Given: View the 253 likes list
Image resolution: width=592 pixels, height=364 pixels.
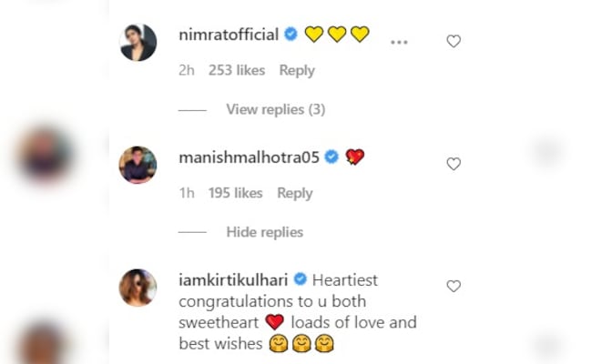Looking at the screenshot, I should pyautogui.click(x=237, y=70).
